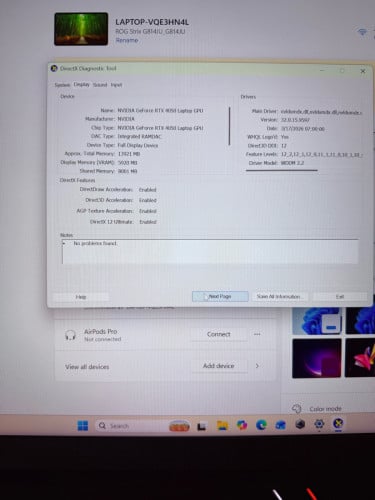Select the DirectX 12 Ultimate Enabled value

pyautogui.click(x=148, y=222)
